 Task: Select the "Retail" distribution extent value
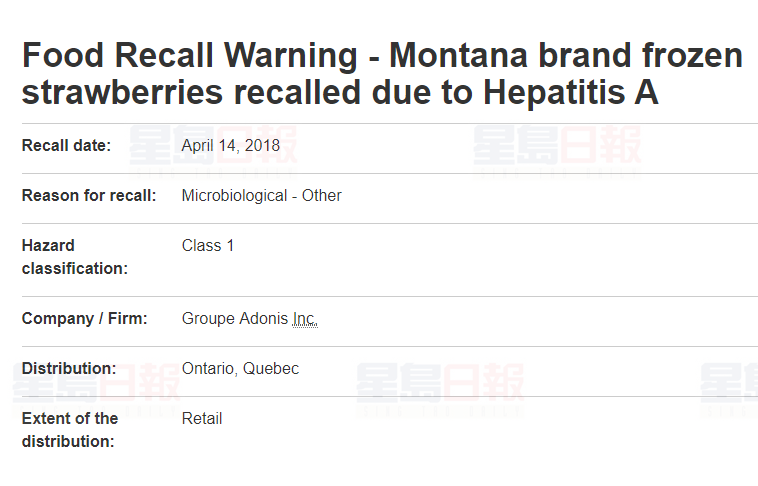click(202, 419)
